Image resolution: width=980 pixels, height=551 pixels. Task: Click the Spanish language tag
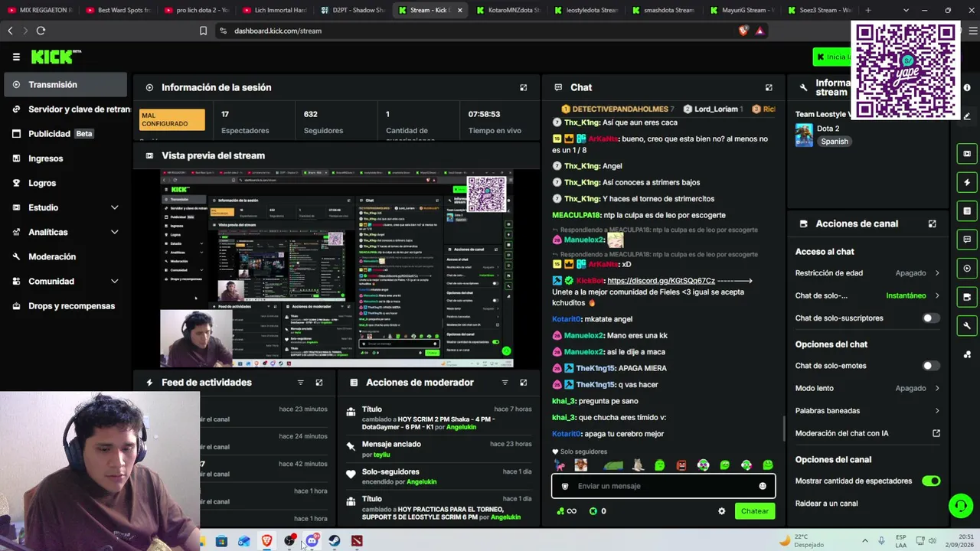pos(835,142)
